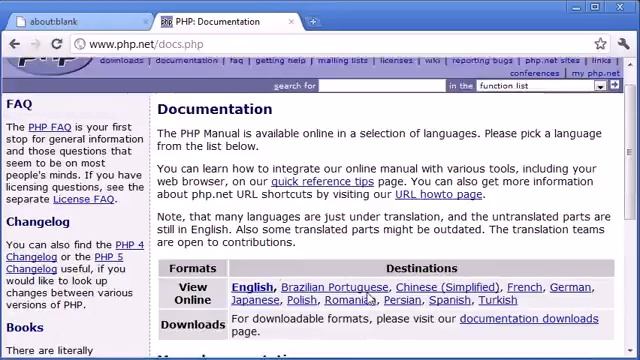Viewport: 640px width, 360px height.
Task: Follow the quick reference tips link
Action: pos(322,182)
